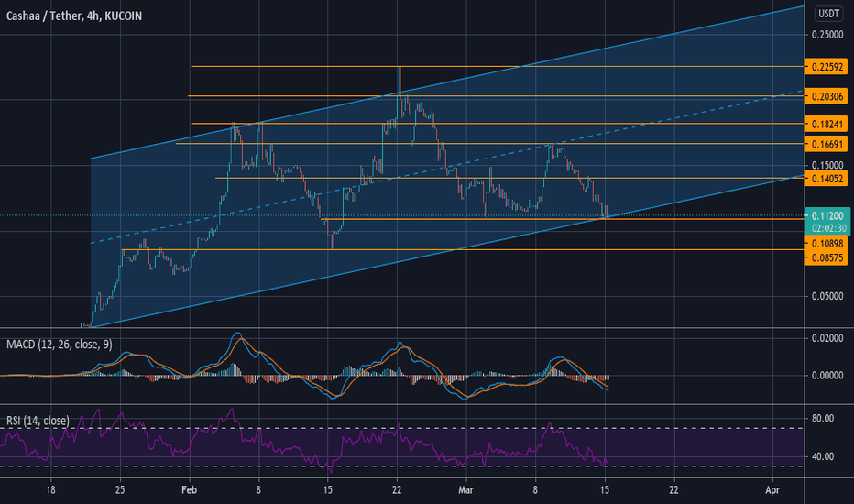854x504 pixels.
Task: Click the USDT currency label
Action: (829, 14)
